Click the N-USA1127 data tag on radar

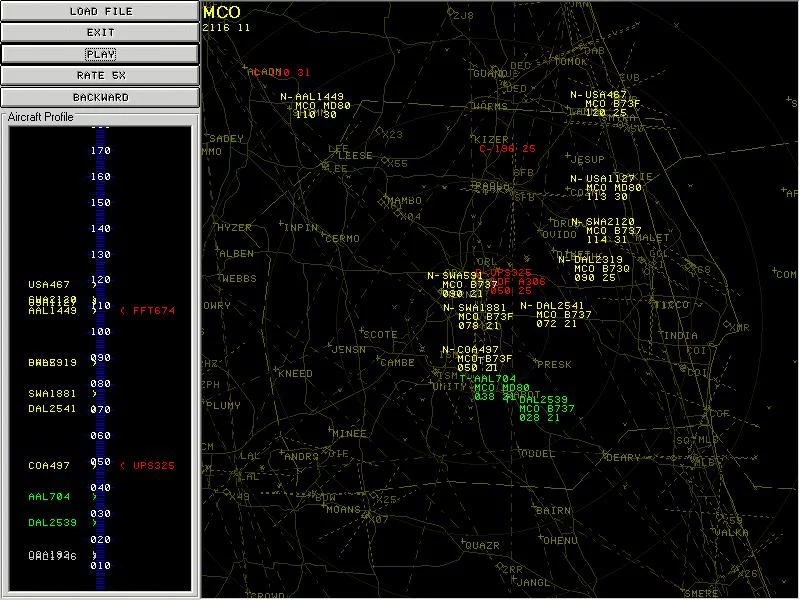(x=606, y=187)
